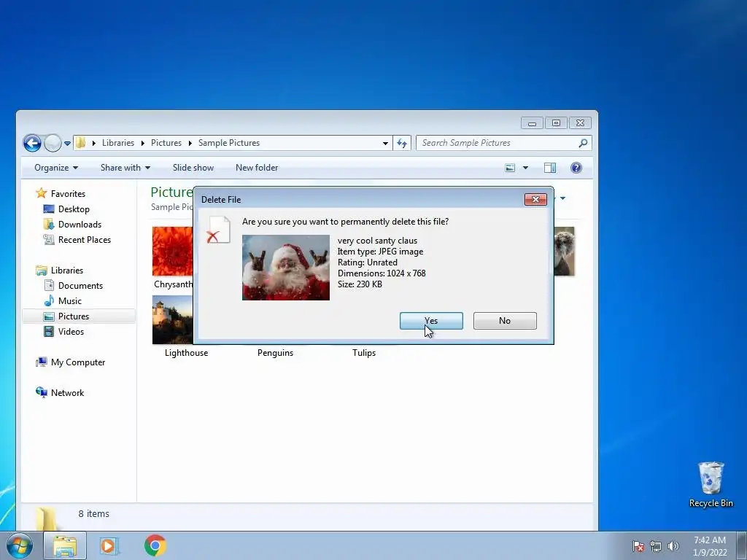Select the Koala picture thumbnail

(564, 251)
